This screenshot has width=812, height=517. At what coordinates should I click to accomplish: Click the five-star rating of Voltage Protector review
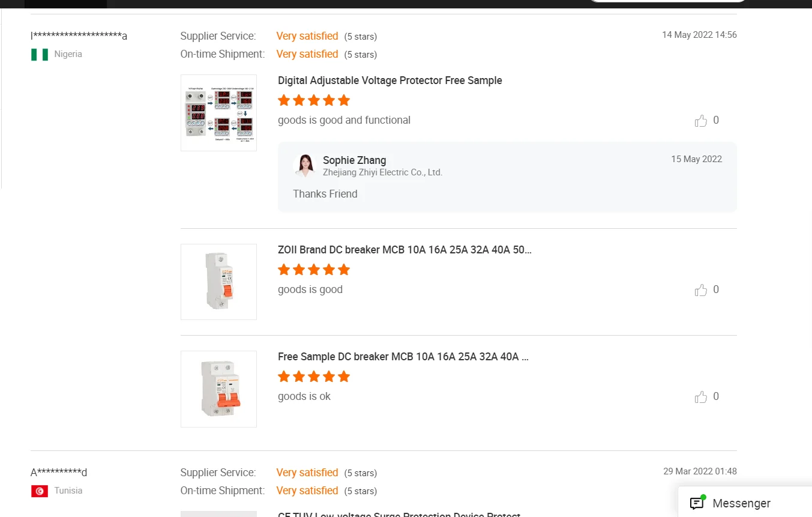(313, 100)
